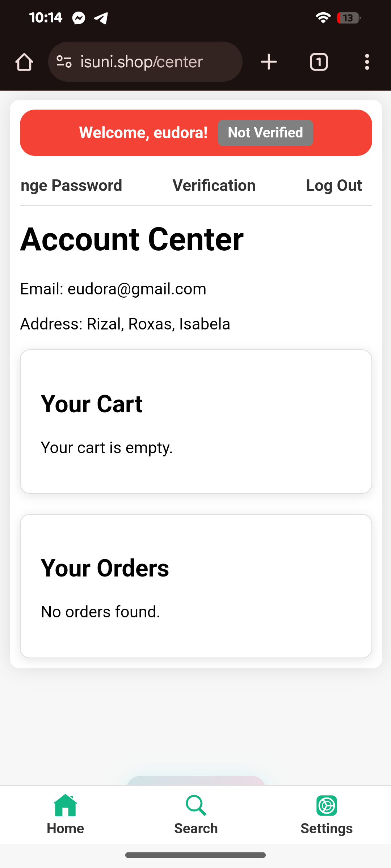The width and height of the screenshot is (391, 868).
Task: Tap the Messenger notification icon
Action: (79, 18)
